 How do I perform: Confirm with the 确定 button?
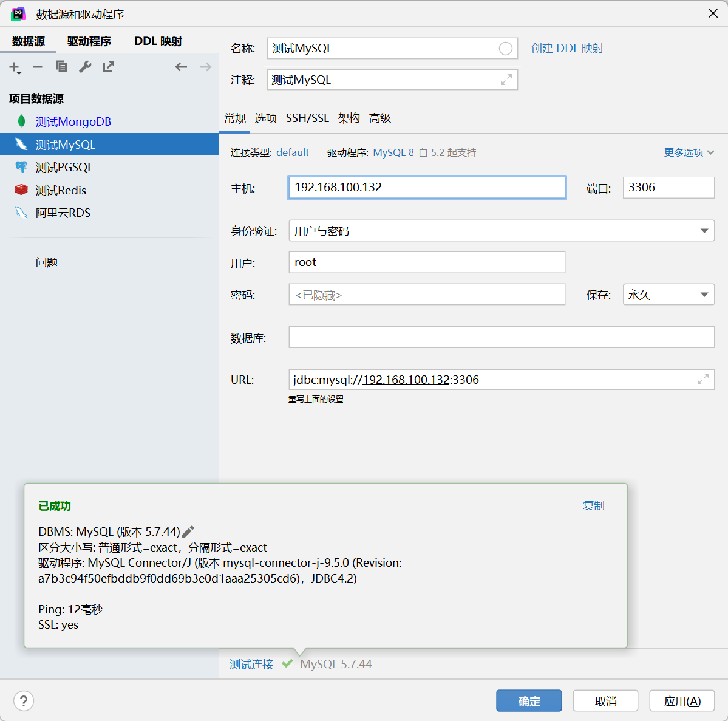[529, 701]
